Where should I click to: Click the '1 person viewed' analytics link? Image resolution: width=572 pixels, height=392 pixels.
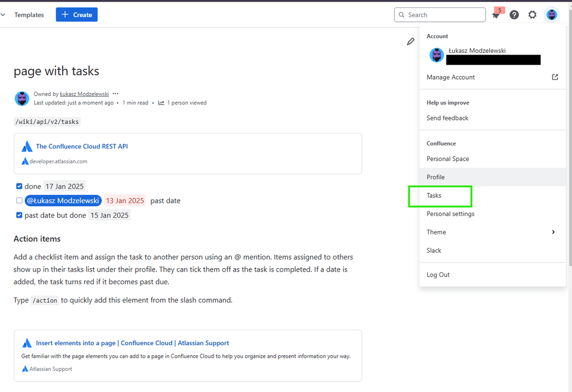pos(186,103)
